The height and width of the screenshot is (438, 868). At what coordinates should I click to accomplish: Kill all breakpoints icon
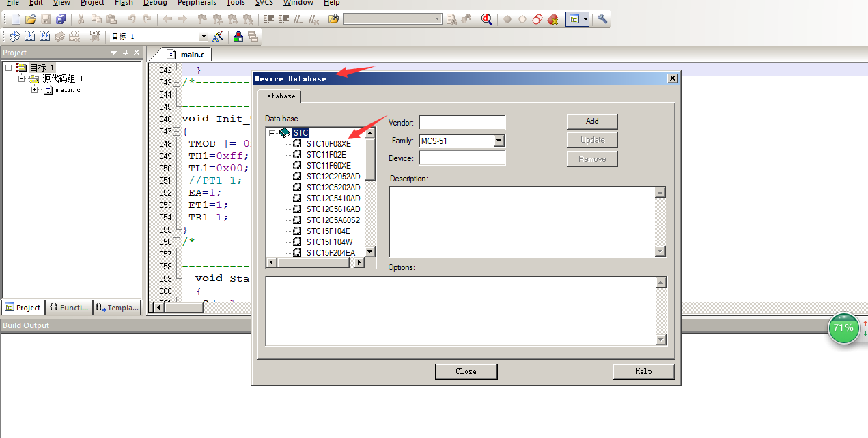pyautogui.click(x=552, y=19)
